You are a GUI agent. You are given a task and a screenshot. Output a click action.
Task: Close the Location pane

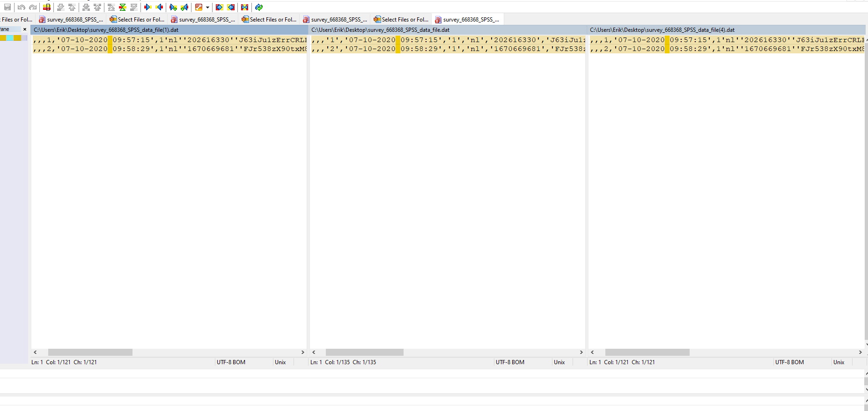tap(25, 29)
